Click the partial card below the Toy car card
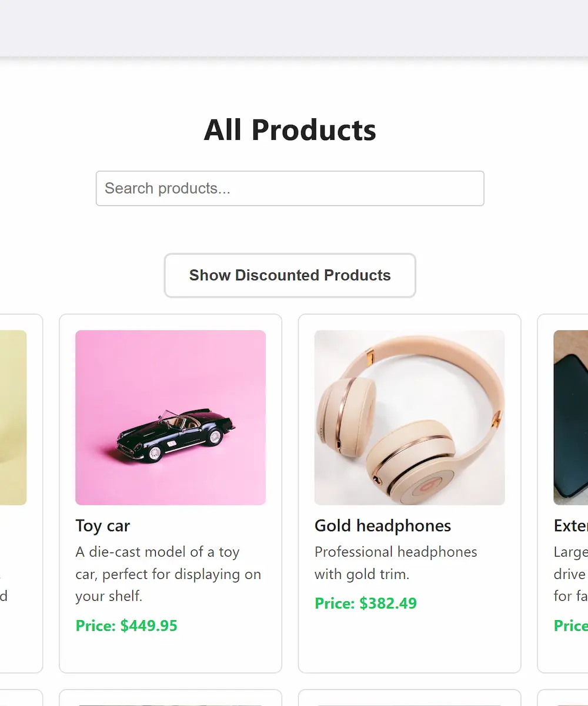This screenshot has width=588, height=706. [x=171, y=698]
